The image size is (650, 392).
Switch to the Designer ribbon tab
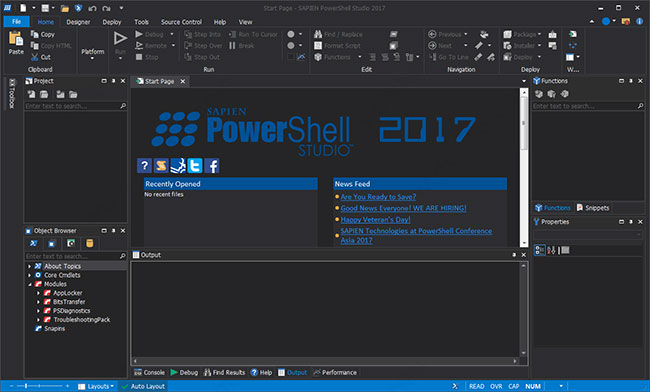tap(78, 22)
